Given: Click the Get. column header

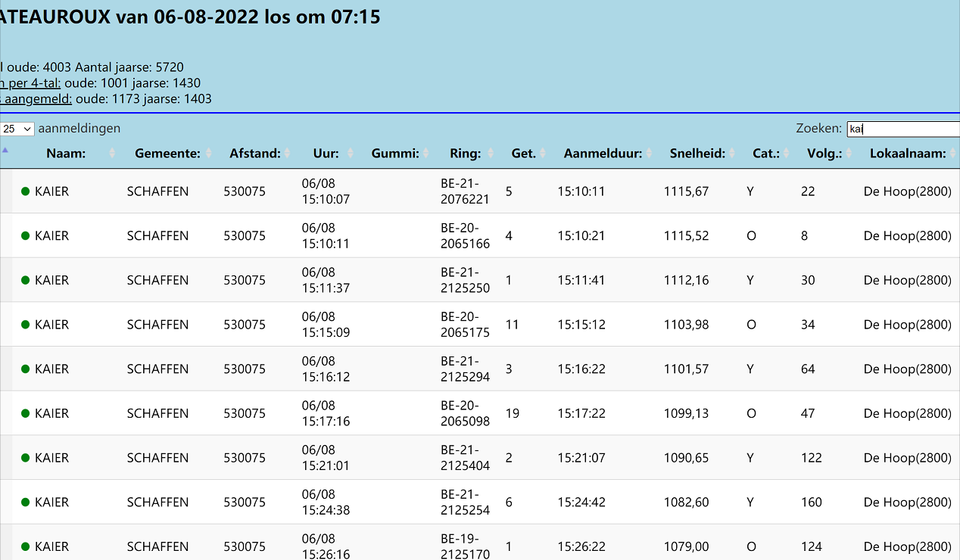Looking at the screenshot, I should coord(523,154).
